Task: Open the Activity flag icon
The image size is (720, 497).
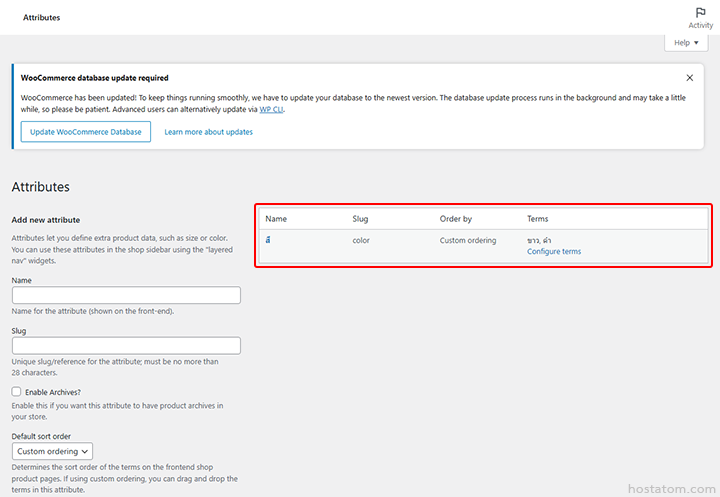Action: pos(700,17)
